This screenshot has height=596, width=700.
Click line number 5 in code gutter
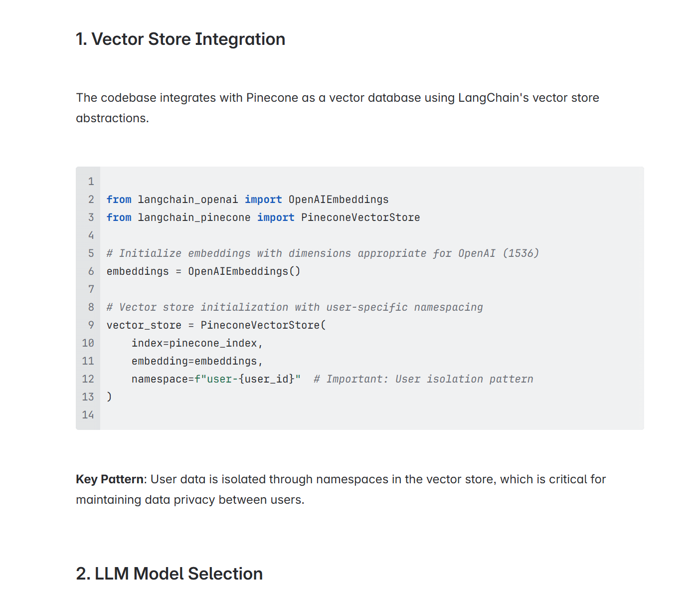91,253
